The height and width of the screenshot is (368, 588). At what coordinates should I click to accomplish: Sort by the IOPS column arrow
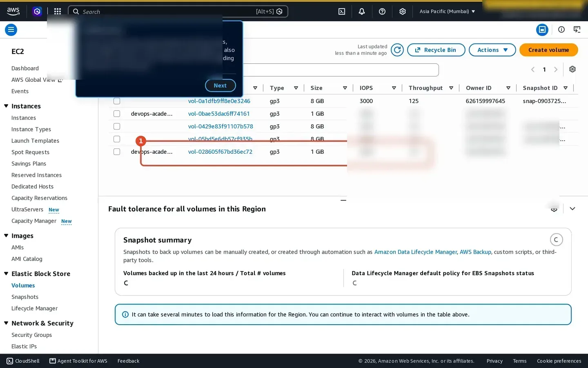[x=394, y=88]
